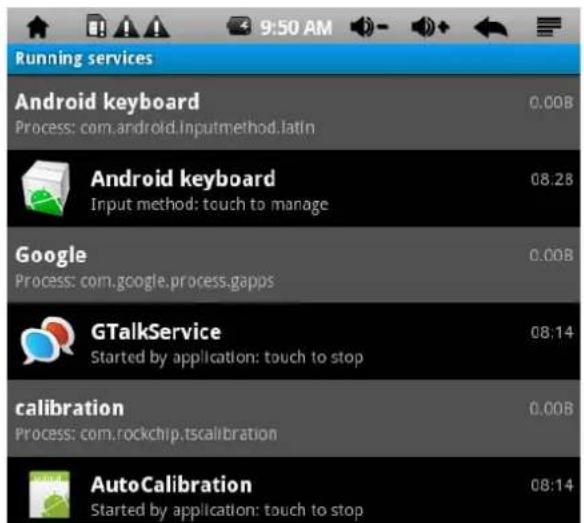Tap the Running services title bar
This screenshot has height=523, width=584.
[x=293, y=59]
